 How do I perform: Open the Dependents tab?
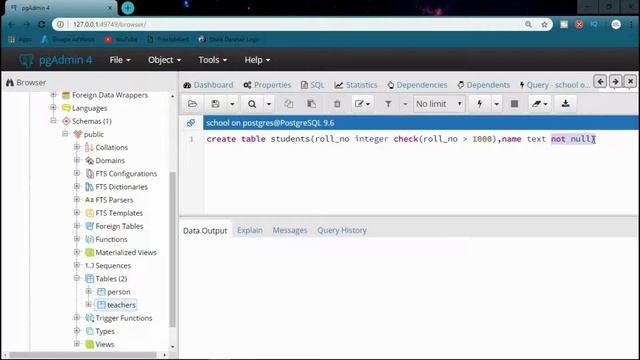484,85
